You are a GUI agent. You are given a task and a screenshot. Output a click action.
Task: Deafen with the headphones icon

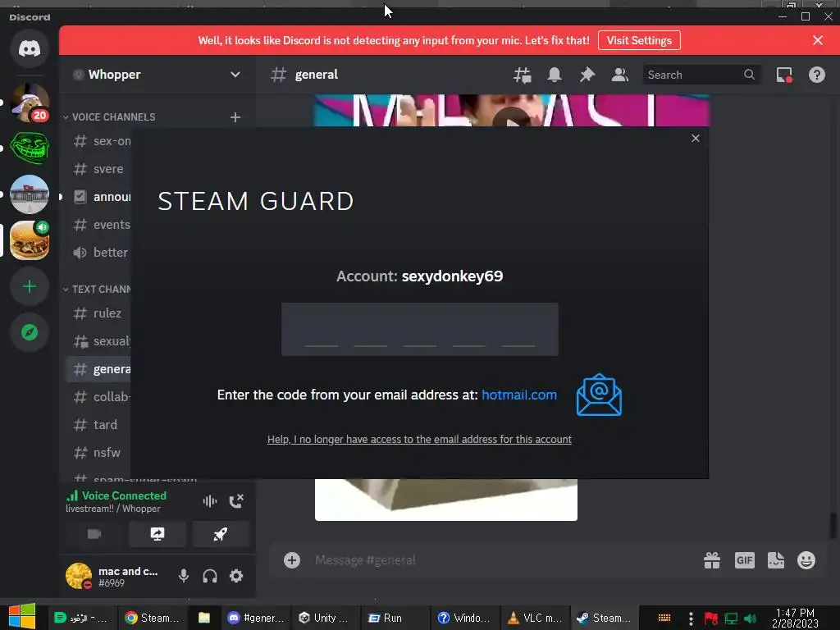point(210,576)
